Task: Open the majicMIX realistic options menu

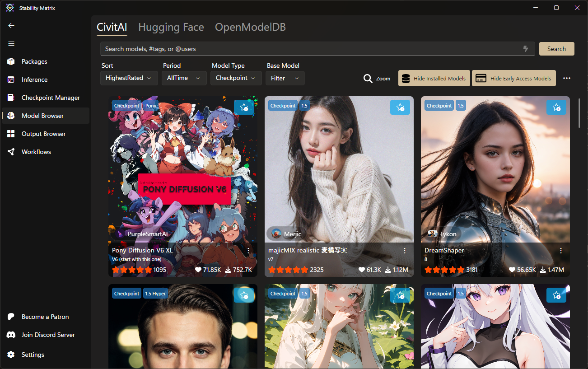Action: 405,251
